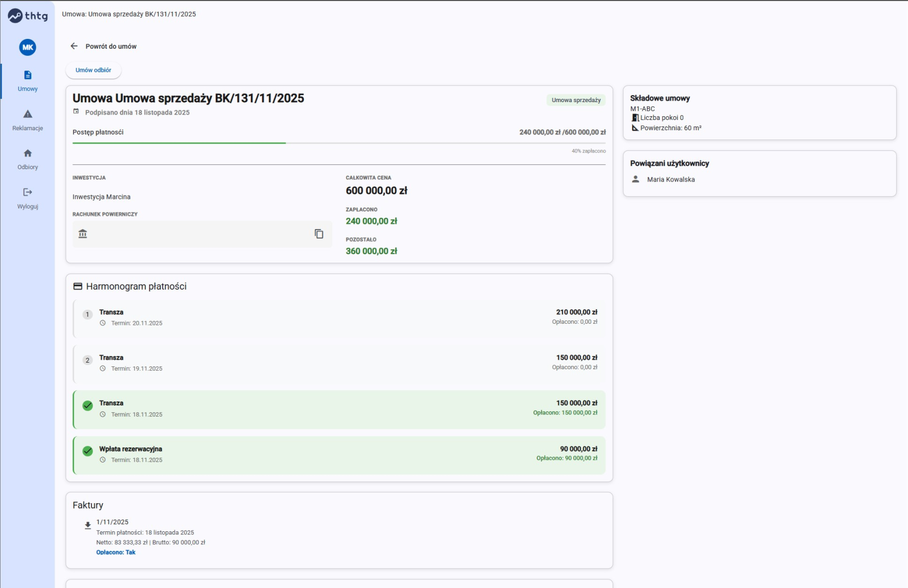Select the second Transza due 19.11.2025

339,363
